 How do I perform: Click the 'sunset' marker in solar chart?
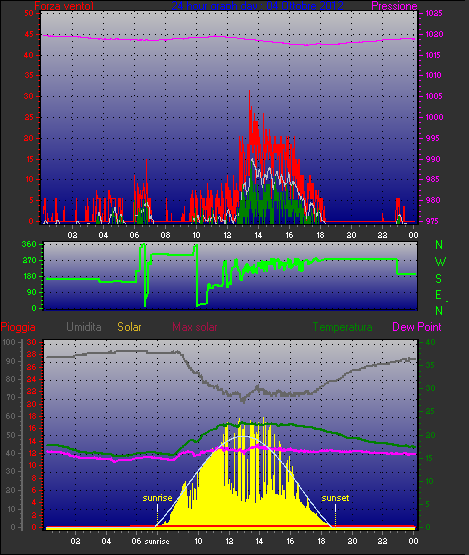coord(335,498)
